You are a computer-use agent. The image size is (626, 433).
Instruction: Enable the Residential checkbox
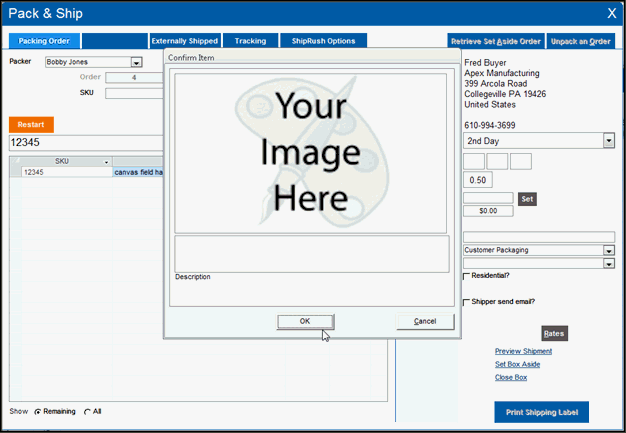click(467, 276)
